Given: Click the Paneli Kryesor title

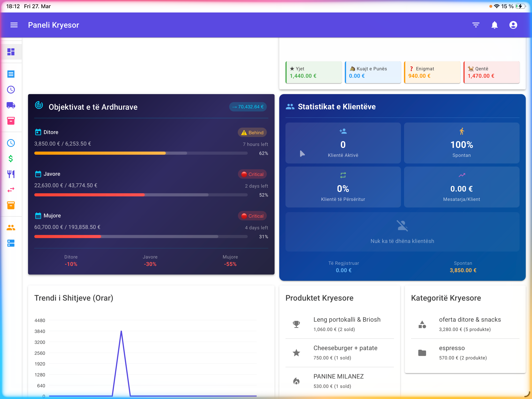Looking at the screenshot, I should coord(53,25).
